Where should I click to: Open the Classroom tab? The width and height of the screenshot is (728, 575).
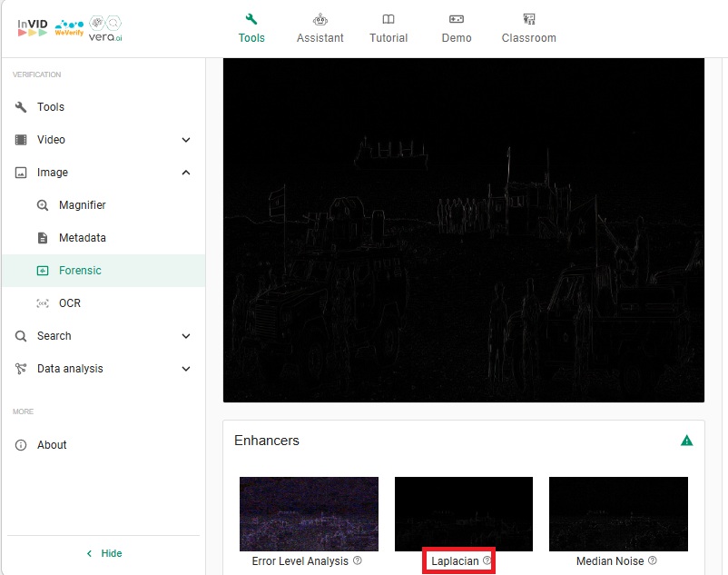528,28
